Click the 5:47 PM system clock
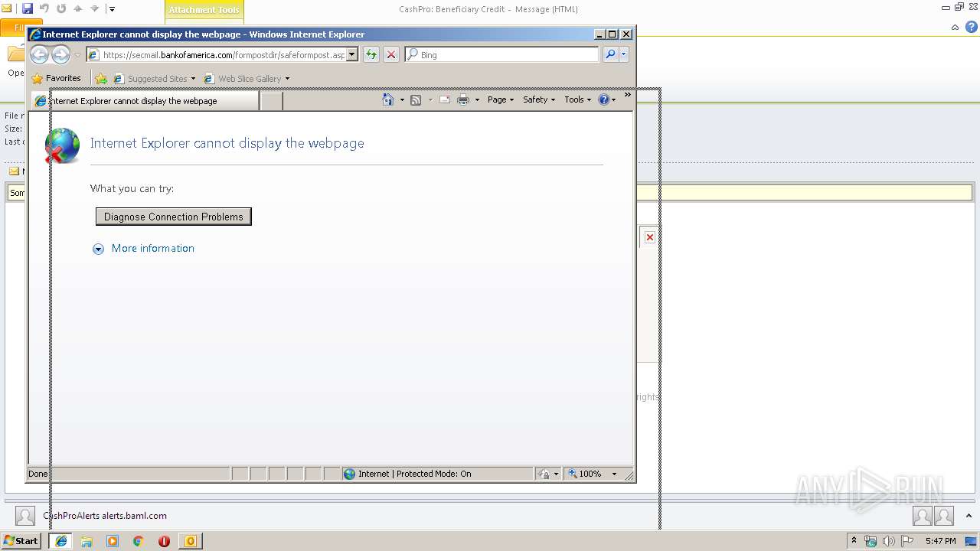Viewport: 980px width, 551px height. click(940, 541)
